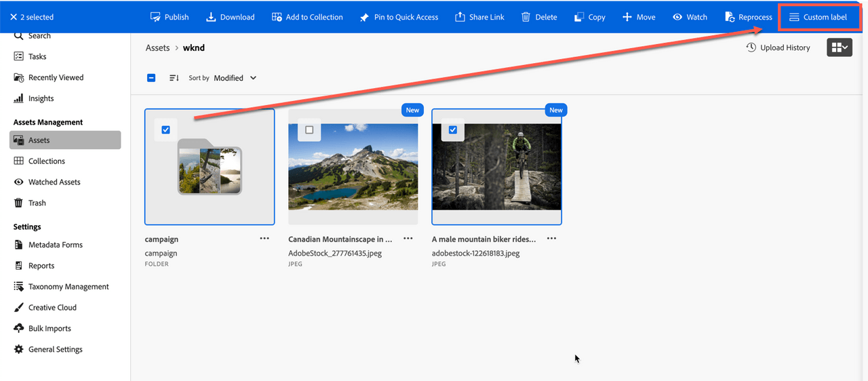Click the Canadian Mountainscape title
This screenshot has height=381, width=868.
[340, 239]
